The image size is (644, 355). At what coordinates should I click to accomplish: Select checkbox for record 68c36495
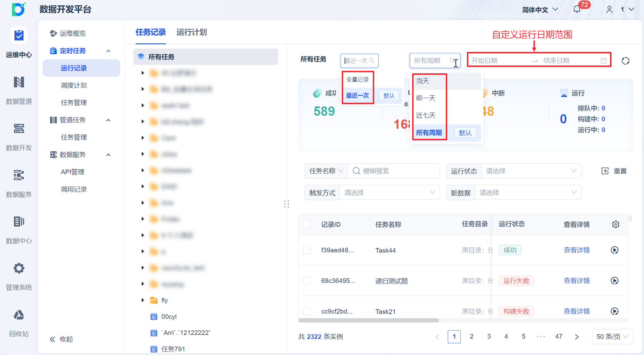pos(307,281)
